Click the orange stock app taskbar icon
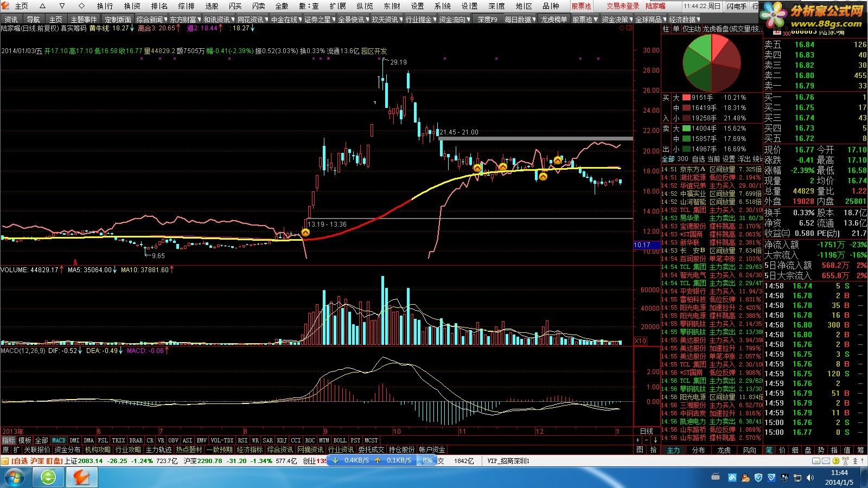This screenshot has height=488, width=868. [x=82, y=477]
